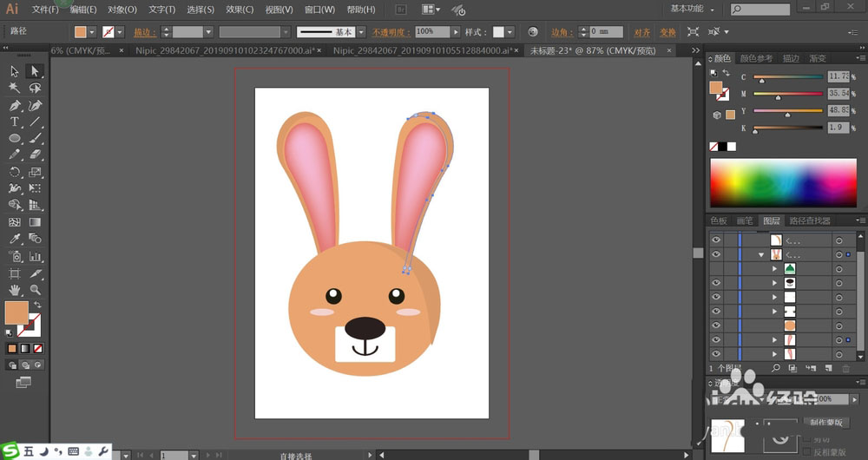Click the 对齐 link in control bar
868x460 pixels.
641,32
